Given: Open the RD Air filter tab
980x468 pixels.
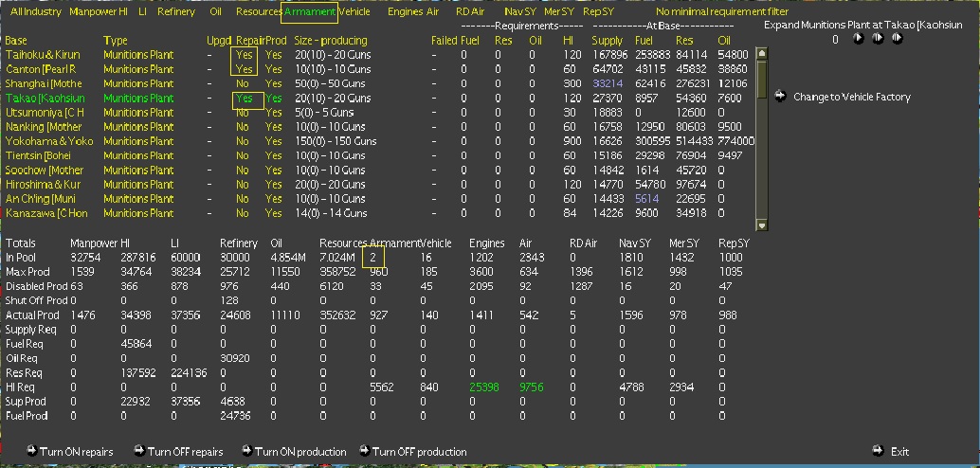Looking at the screenshot, I should point(470,12).
